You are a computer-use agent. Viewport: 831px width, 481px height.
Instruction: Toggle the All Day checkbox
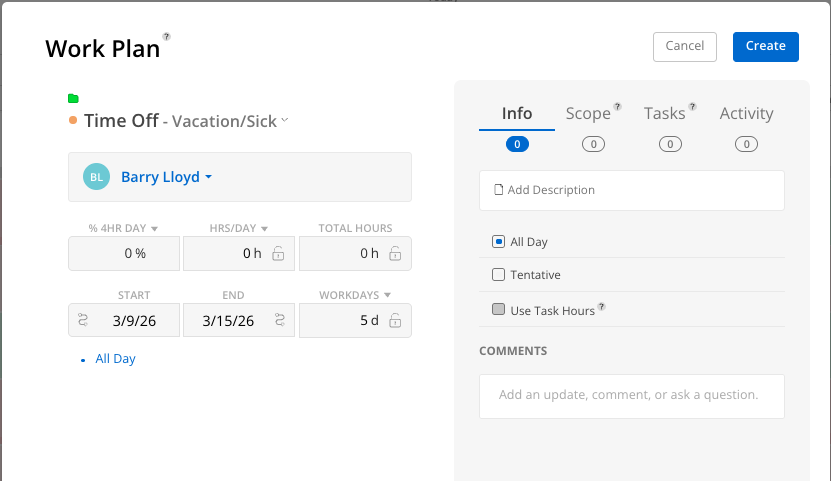click(498, 241)
